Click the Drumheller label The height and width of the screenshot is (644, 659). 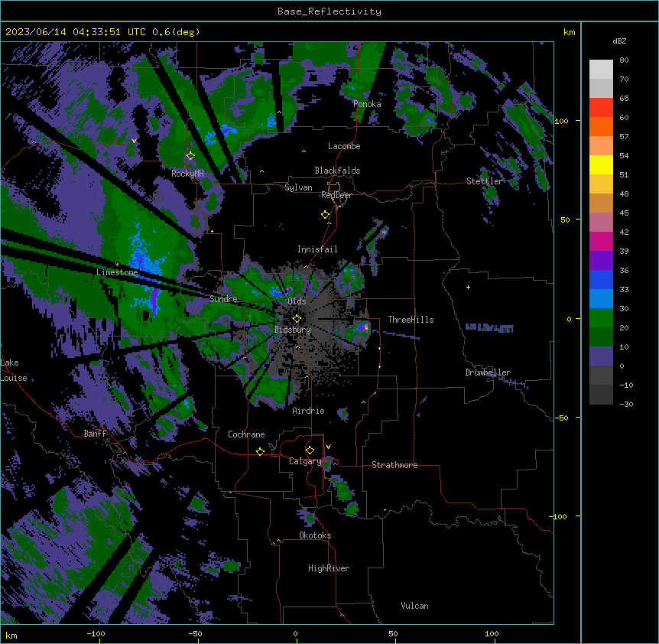pos(488,372)
